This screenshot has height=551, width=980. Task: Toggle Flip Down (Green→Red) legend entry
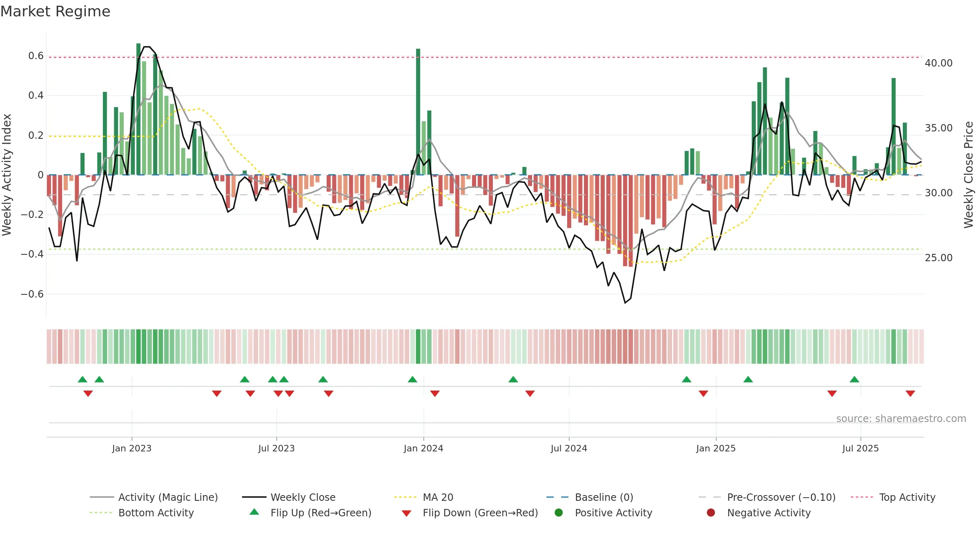tap(470, 513)
